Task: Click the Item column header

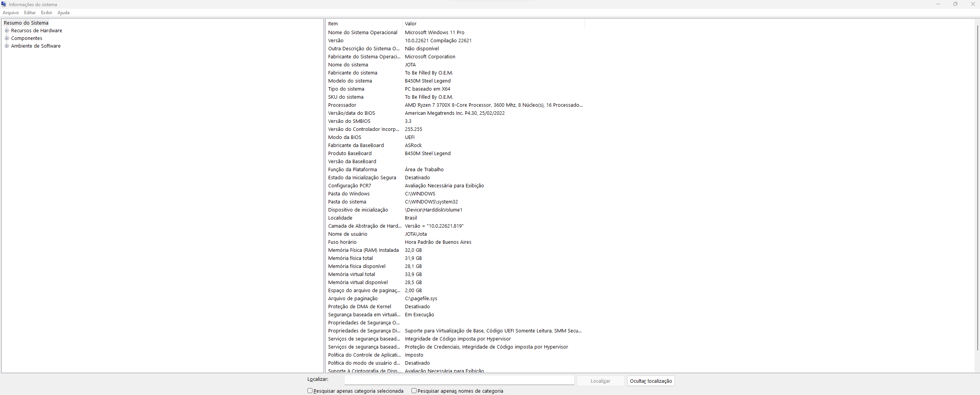Action: pos(364,23)
